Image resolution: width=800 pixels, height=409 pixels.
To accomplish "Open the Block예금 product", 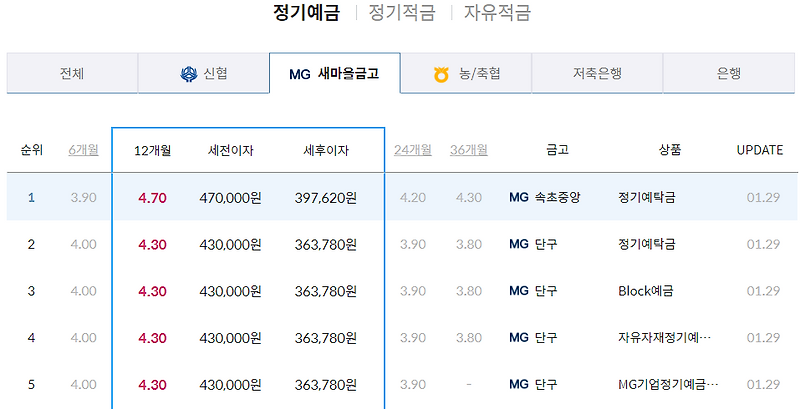I will [x=645, y=291].
